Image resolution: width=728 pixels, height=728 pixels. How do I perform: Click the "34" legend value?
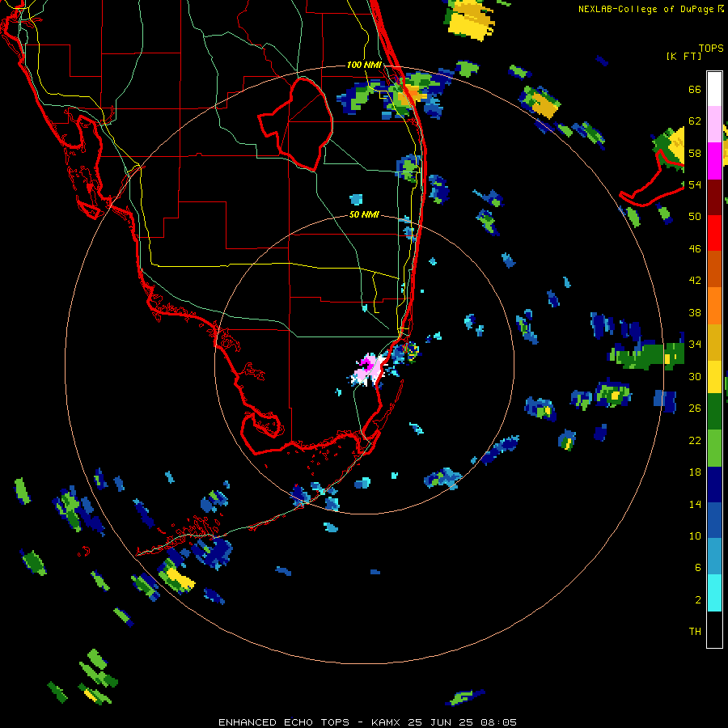(695, 345)
